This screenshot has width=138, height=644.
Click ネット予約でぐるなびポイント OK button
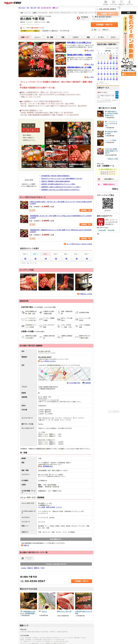pos(117,96)
